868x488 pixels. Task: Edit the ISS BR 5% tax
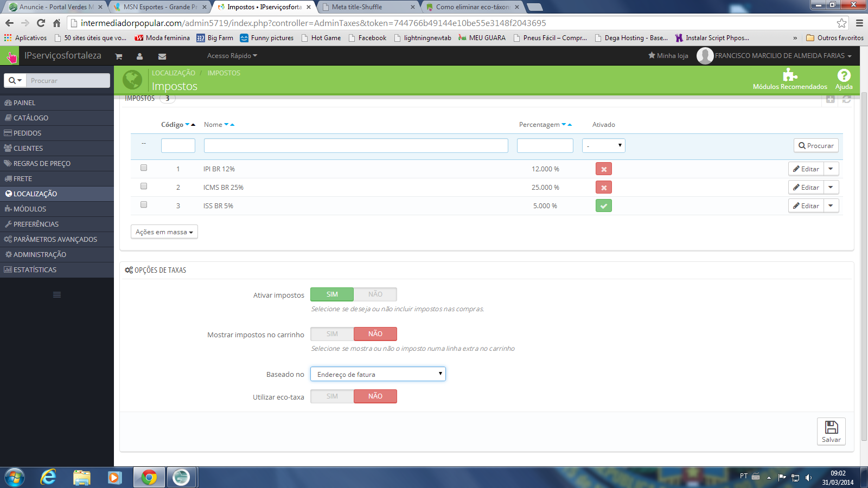click(806, 206)
